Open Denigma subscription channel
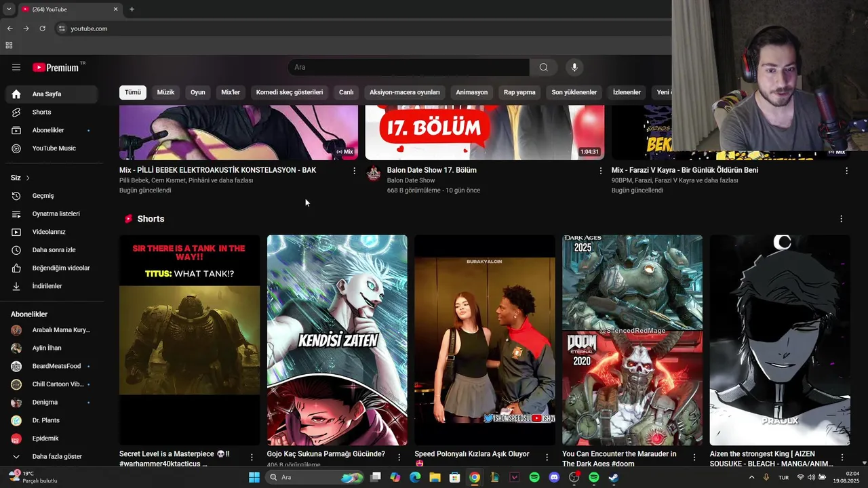Screen dimensions: 868x488 point(52,402)
